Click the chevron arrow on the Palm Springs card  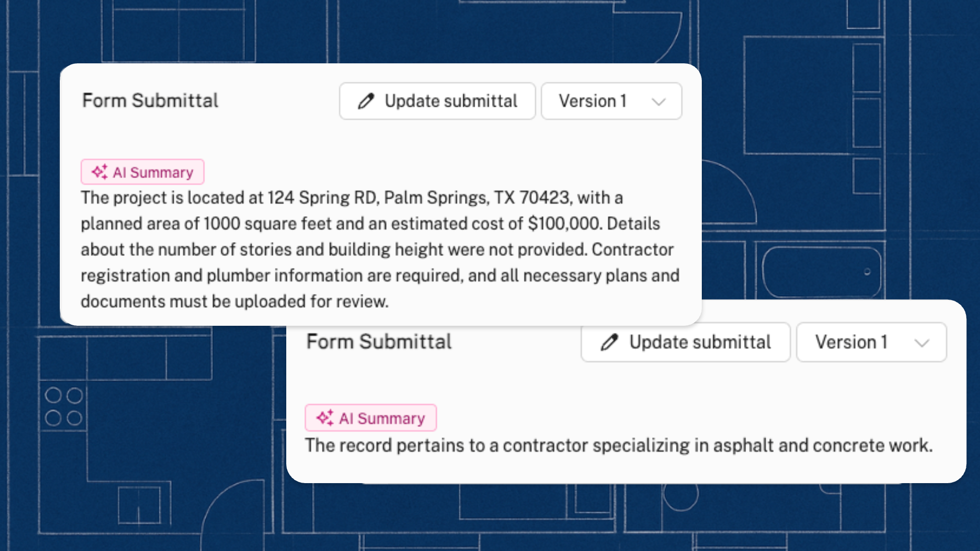pos(659,102)
